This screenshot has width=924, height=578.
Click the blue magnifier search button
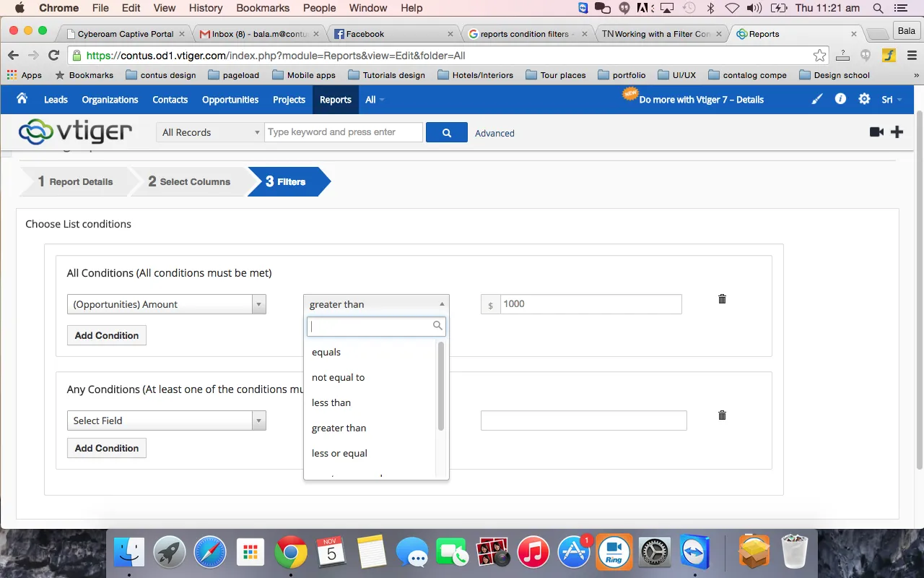coord(447,132)
